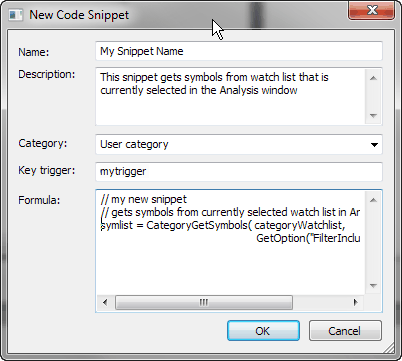
Task: Click Formula horizontal scrollbar left arrow
Action: (105, 303)
